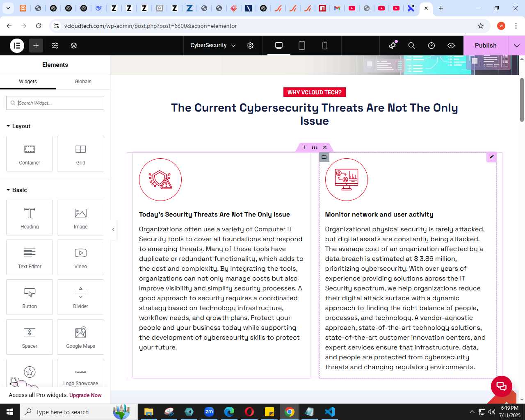The height and width of the screenshot is (420, 525).
Task: Select 'Monitor network and user activity' subheading
Action: click(379, 215)
